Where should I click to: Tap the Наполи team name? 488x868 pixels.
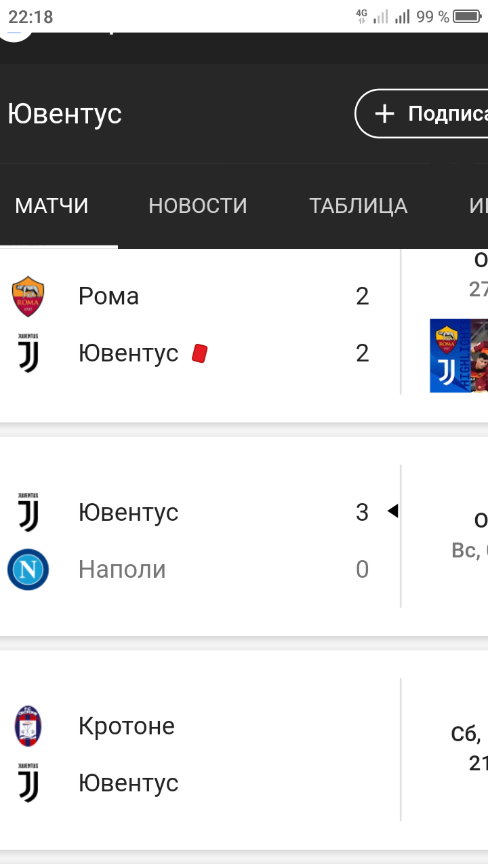(x=122, y=569)
